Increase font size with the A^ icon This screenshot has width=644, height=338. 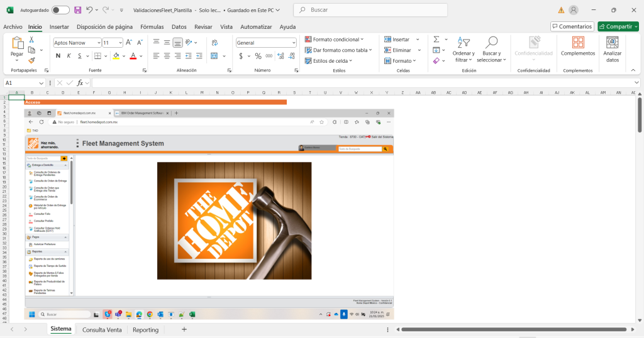pos(129,42)
